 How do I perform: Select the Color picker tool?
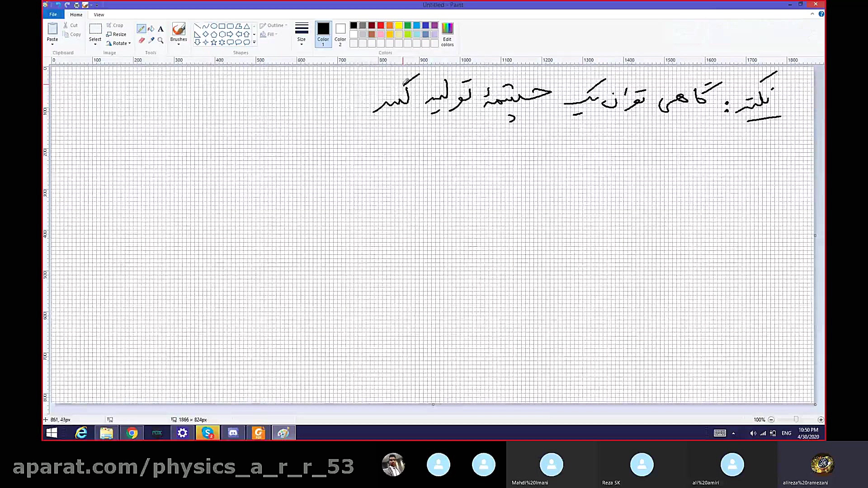[x=151, y=40]
